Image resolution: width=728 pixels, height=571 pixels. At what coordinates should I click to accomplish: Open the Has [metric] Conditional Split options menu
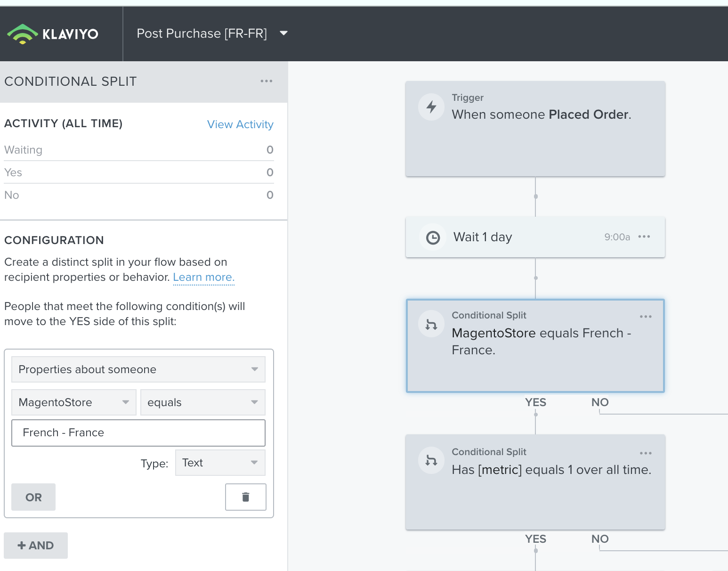point(646,453)
